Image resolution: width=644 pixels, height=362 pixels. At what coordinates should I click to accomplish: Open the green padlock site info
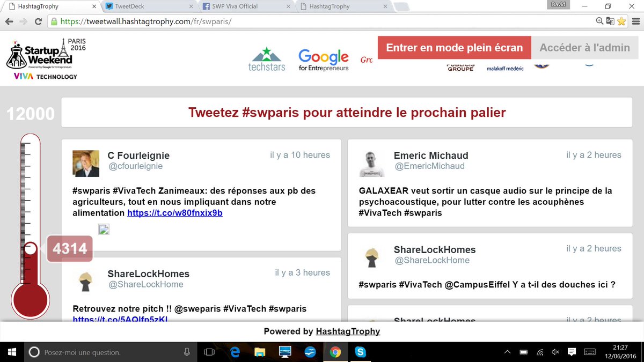point(54,21)
